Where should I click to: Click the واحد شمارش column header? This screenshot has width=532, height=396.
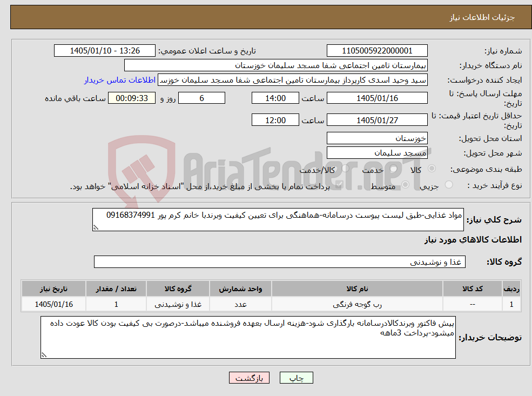(x=240, y=289)
